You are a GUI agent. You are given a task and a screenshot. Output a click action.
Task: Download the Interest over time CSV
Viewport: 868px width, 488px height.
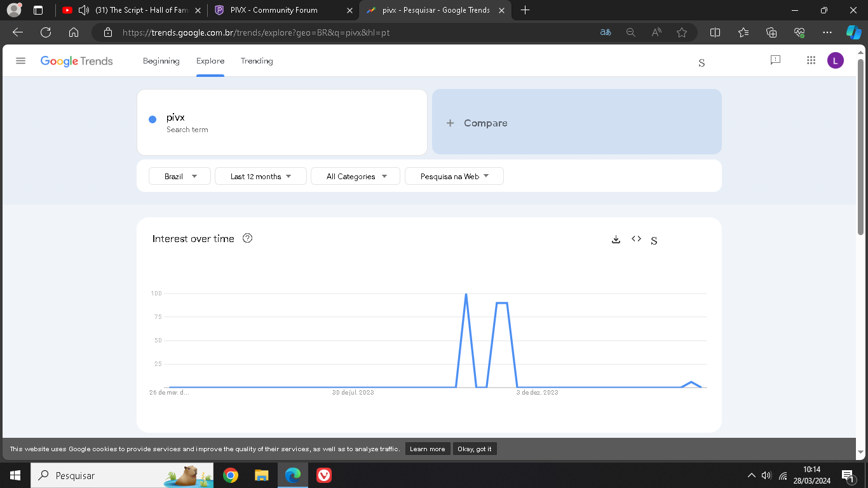616,239
